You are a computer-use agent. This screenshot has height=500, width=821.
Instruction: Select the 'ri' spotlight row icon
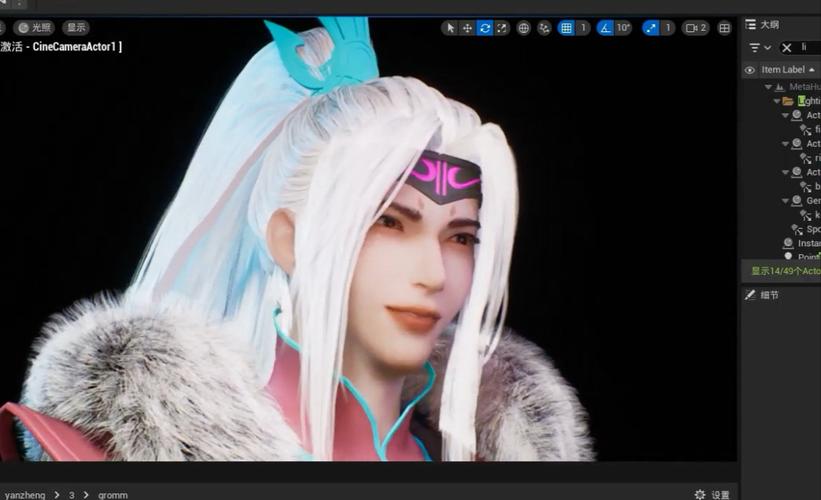pyautogui.click(x=806, y=158)
